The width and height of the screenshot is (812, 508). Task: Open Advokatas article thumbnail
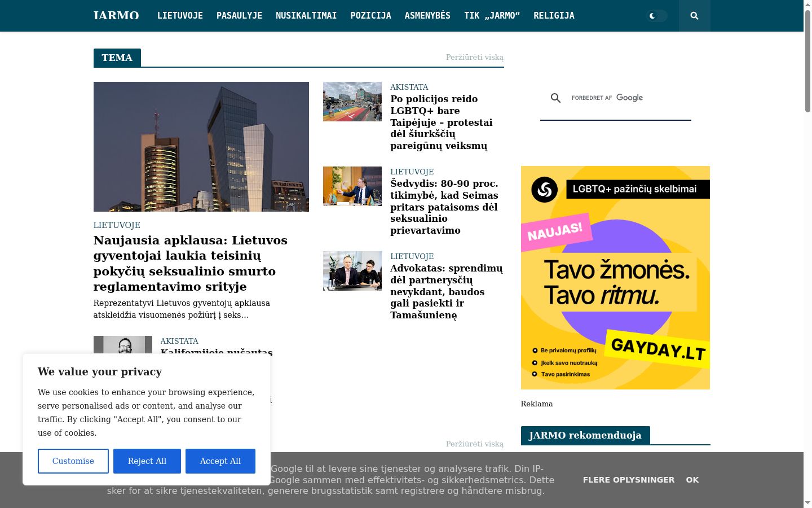pos(352,271)
